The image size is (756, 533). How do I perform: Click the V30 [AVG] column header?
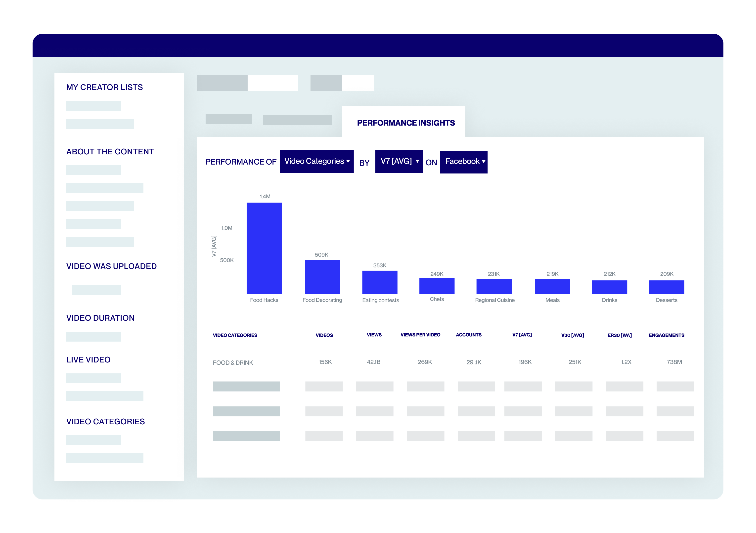573,335
